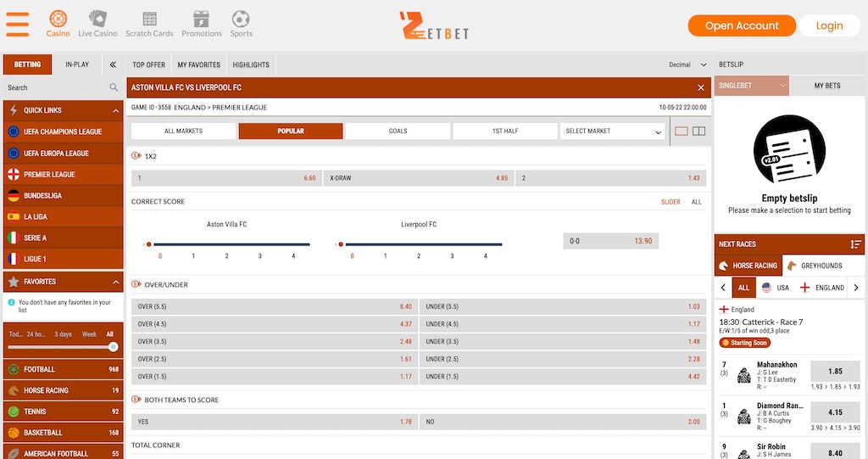Screen dimensions: 868x459
Task: Open the Select Market dropdown
Action: (x=614, y=131)
